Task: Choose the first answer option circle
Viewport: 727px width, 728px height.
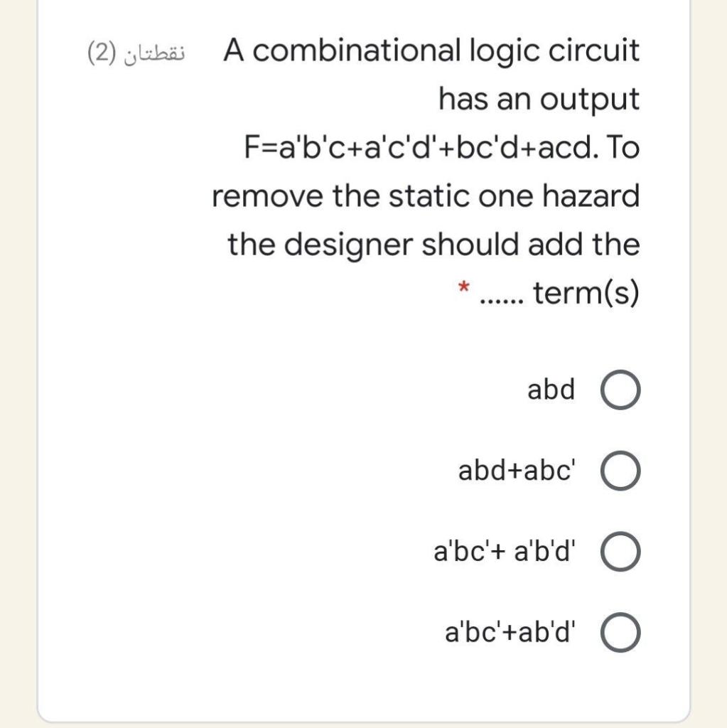Action: point(621,389)
